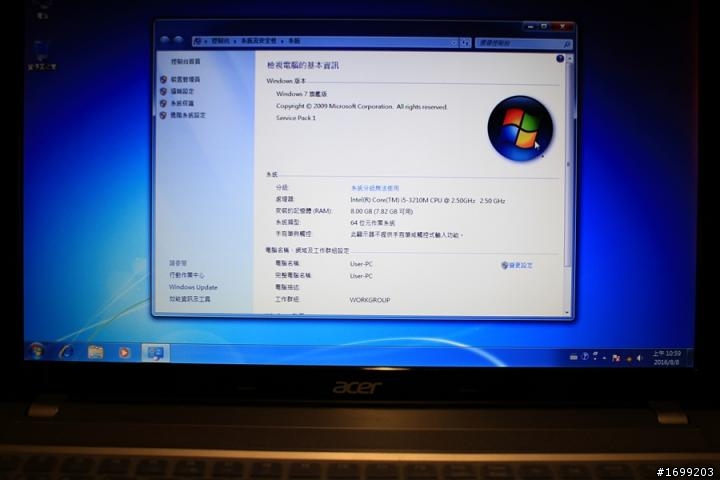This screenshot has height=480, width=720.
Task: Open the Action Center link above Windows Update
Action: (187, 275)
